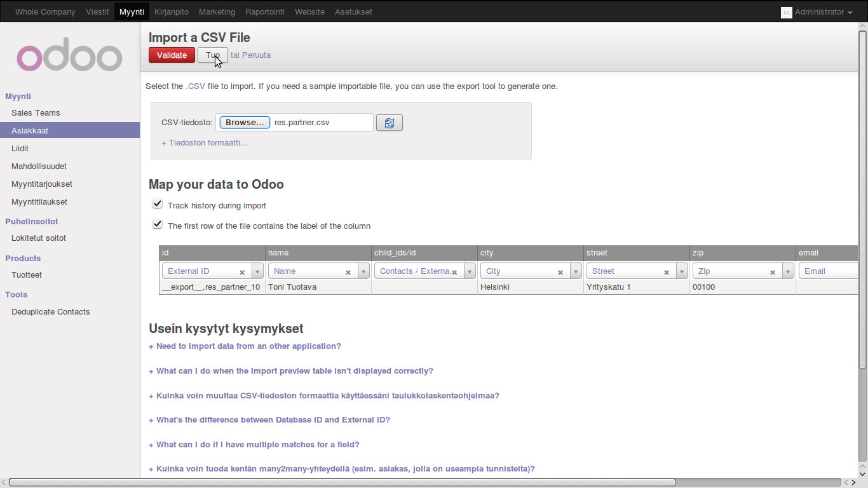
Task: Clear the Name field mapping
Action: tap(348, 272)
